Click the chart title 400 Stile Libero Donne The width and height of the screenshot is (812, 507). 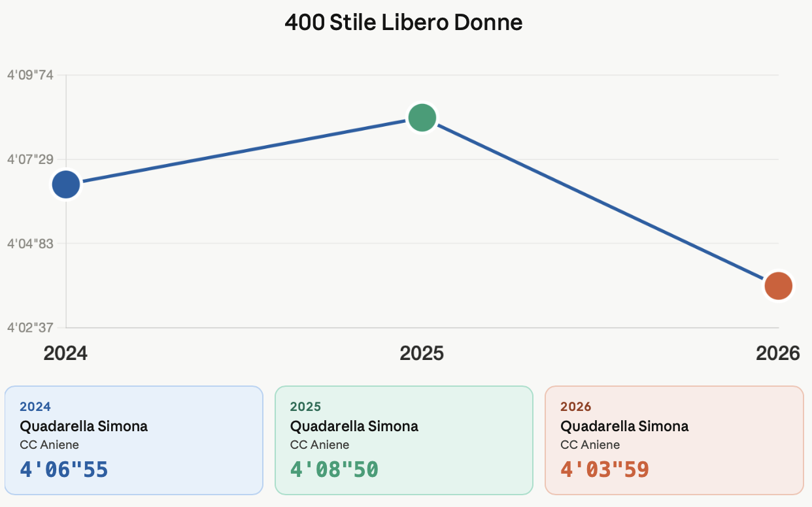pos(403,22)
